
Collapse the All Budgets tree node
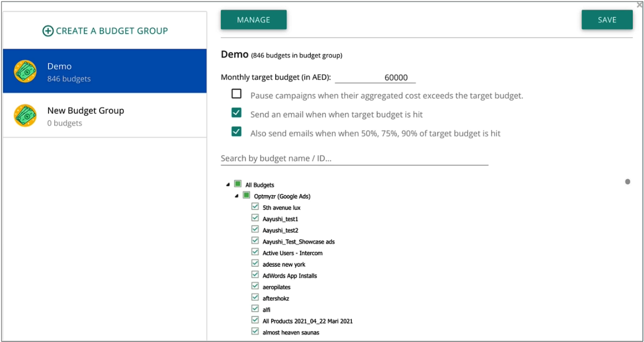pyautogui.click(x=228, y=185)
